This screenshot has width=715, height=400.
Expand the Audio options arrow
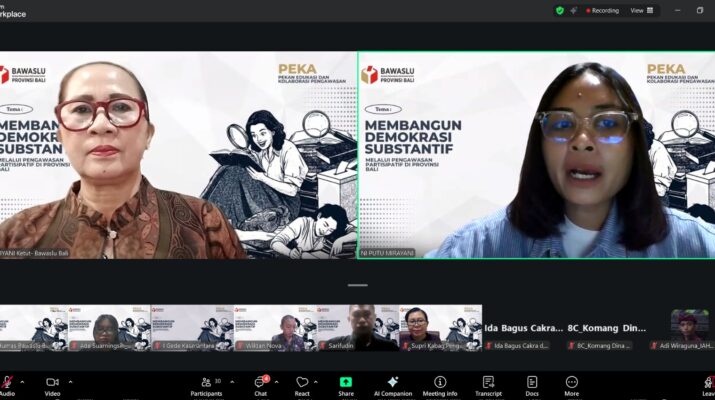point(23,381)
